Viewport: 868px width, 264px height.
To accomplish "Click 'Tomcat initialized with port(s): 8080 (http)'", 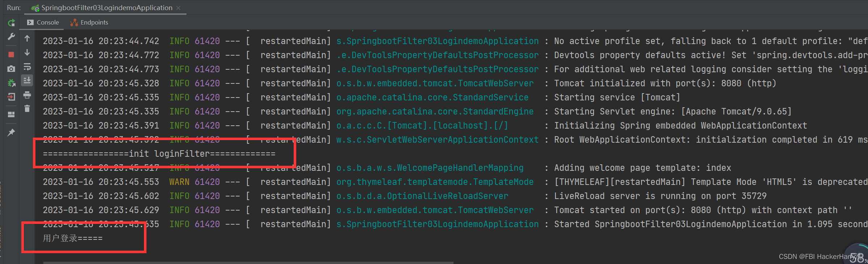I will pyautogui.click(x=665, y=83).
